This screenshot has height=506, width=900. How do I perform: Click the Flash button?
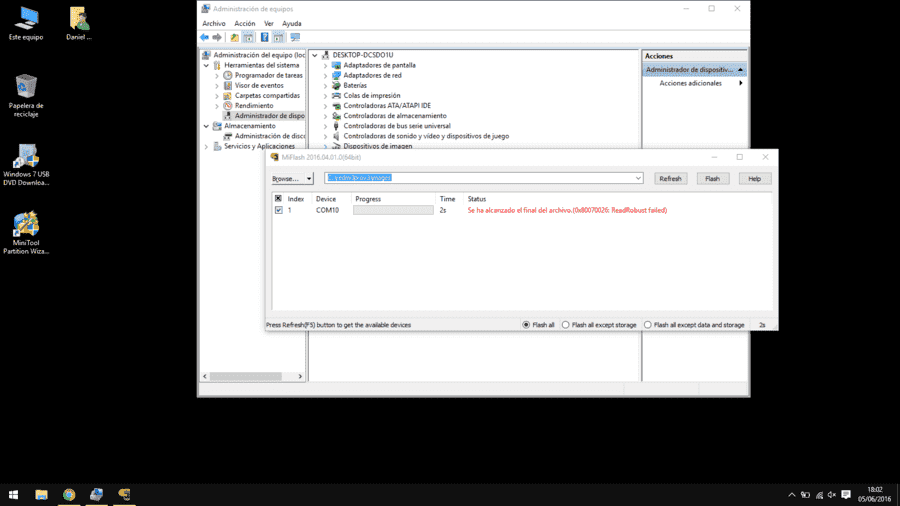tap(712, 179)
